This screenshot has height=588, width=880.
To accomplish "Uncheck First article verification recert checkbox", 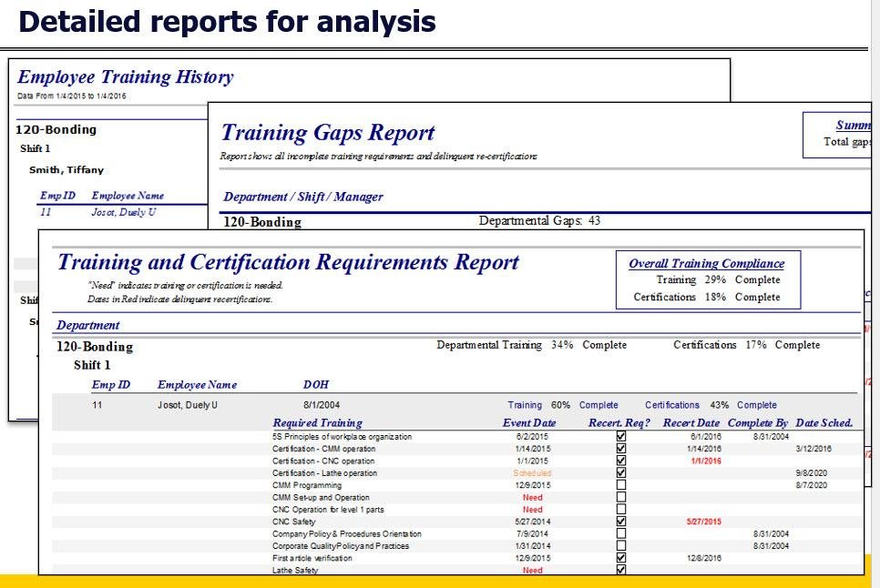I will [x=620, y=558].
